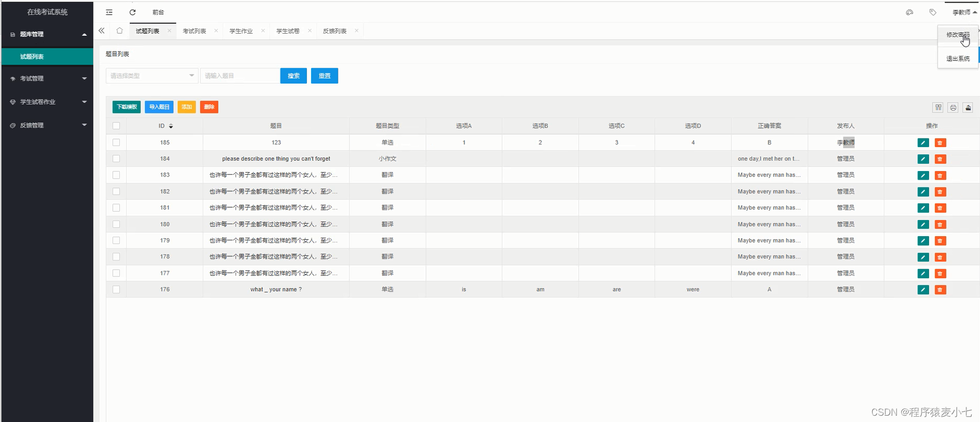Click the 搜索 search button
Viewport: 980px width, 422px height.
[294, 76]
